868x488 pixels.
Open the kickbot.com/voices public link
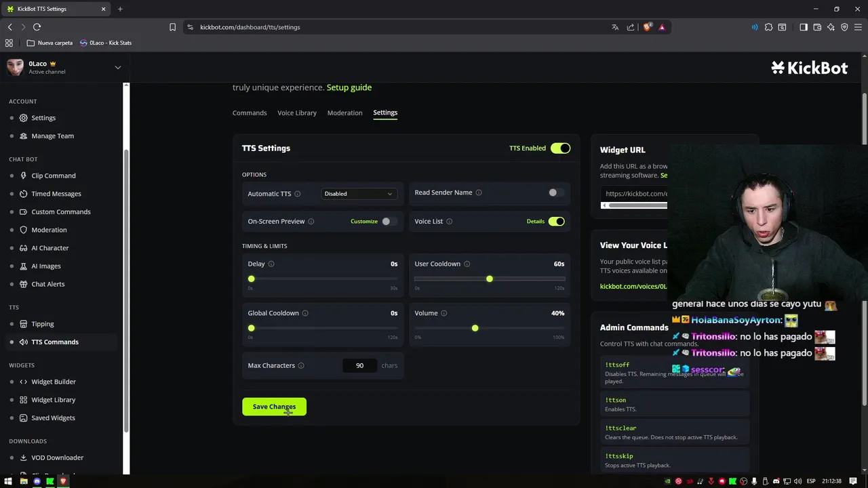click(633, 286)
